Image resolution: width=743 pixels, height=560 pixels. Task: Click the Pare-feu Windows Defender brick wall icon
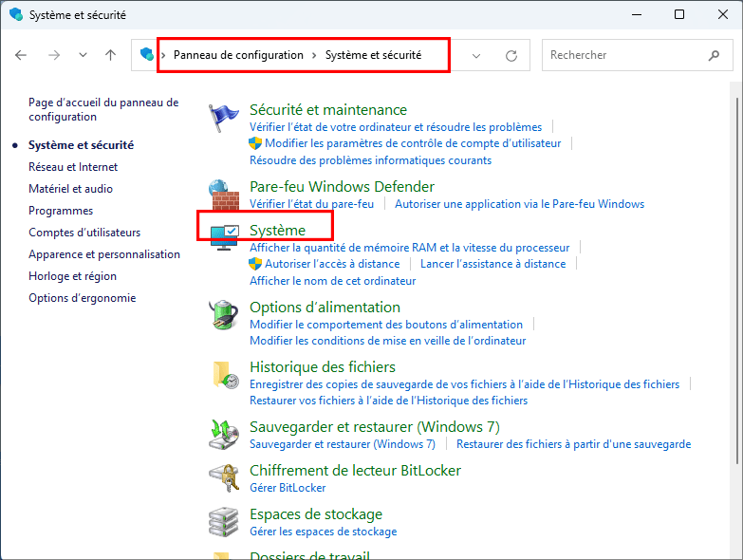[x=224, y=195]
